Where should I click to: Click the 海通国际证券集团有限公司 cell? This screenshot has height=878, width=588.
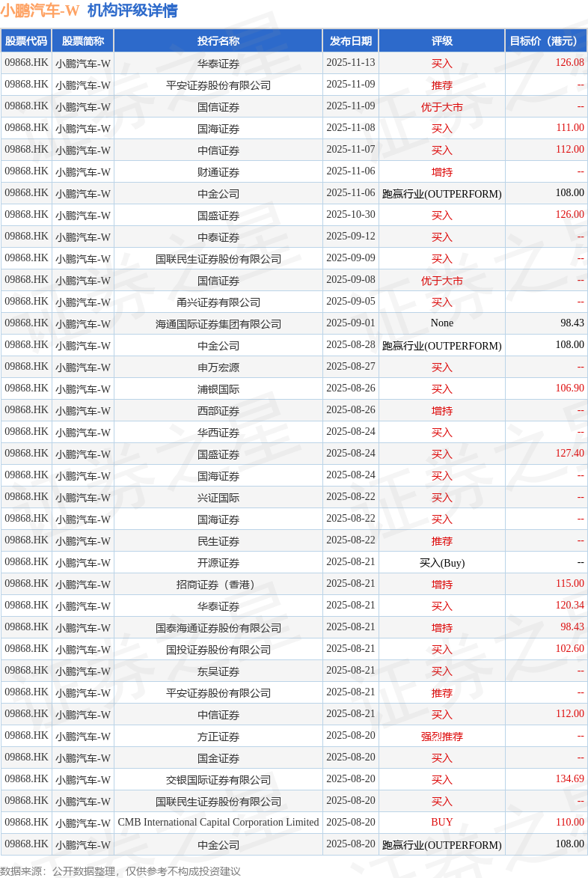[x=218, y=323]
